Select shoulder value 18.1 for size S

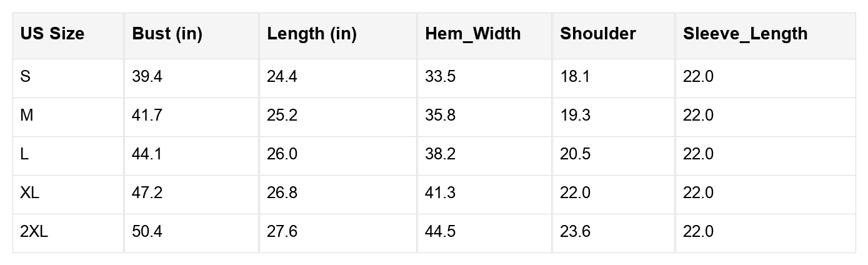(x=574, y=77)
